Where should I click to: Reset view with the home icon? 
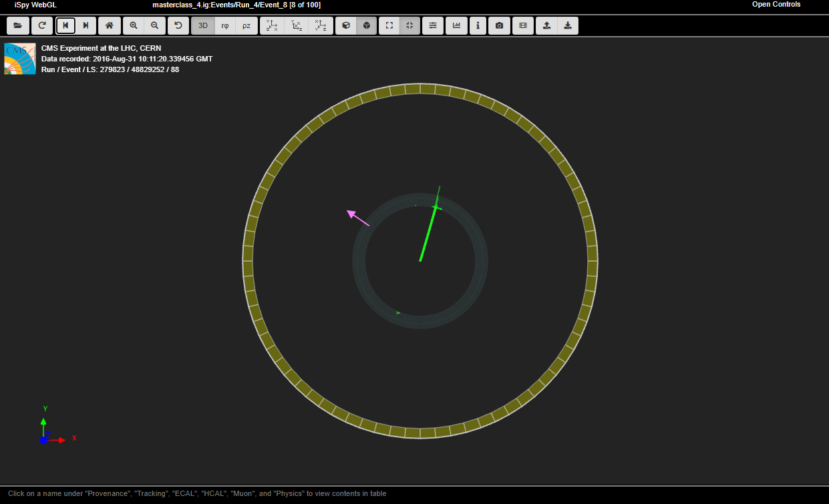point(110,25)
